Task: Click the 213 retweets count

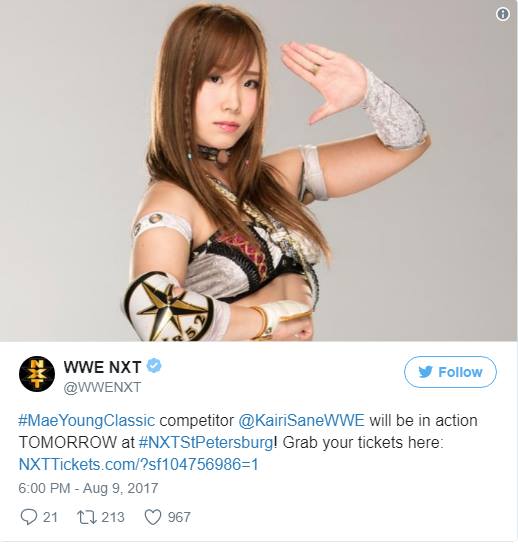Action: (x=113, y=517)
